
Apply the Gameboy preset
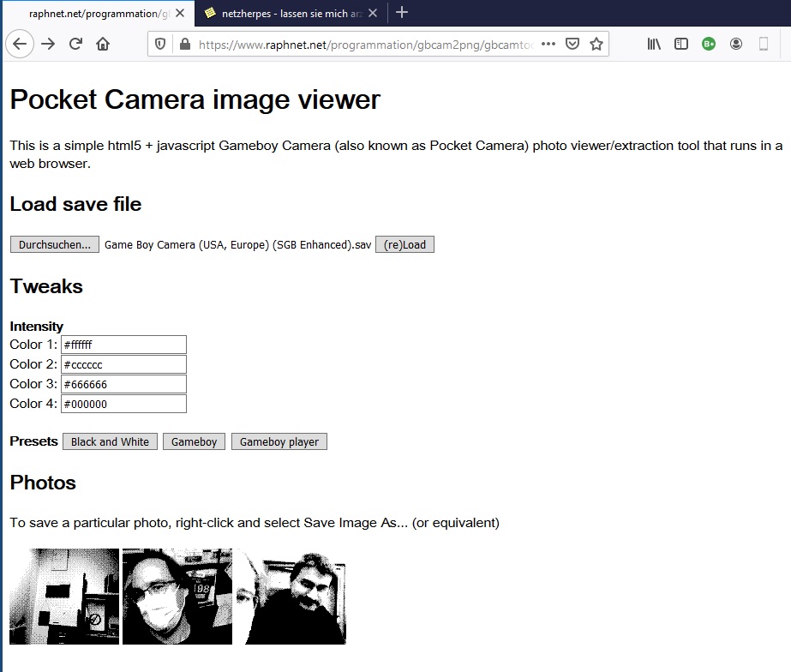(194, 441)
